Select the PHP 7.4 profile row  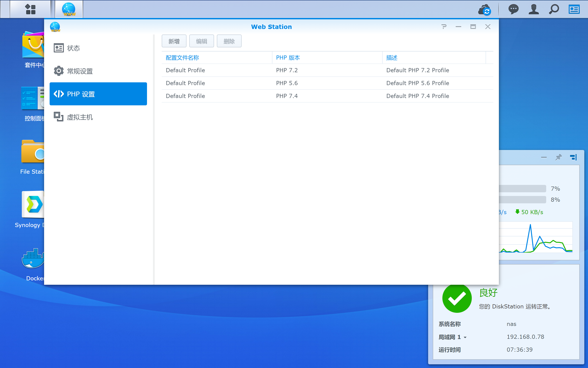pos(327,96)
